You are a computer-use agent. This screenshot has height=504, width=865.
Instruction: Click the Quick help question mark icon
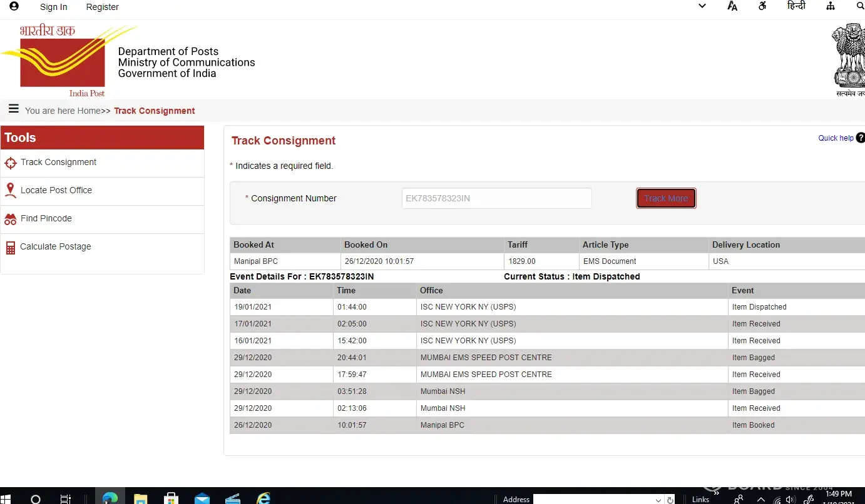[860, 138]
